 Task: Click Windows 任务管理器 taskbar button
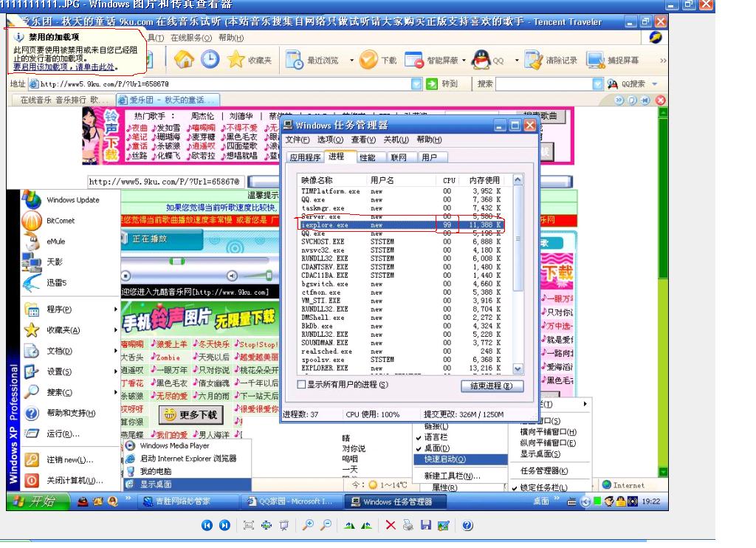tap(394, 501)
